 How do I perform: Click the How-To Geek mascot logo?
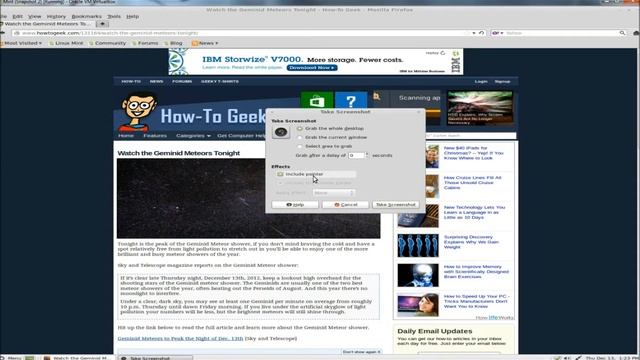[x=138, y=112]
